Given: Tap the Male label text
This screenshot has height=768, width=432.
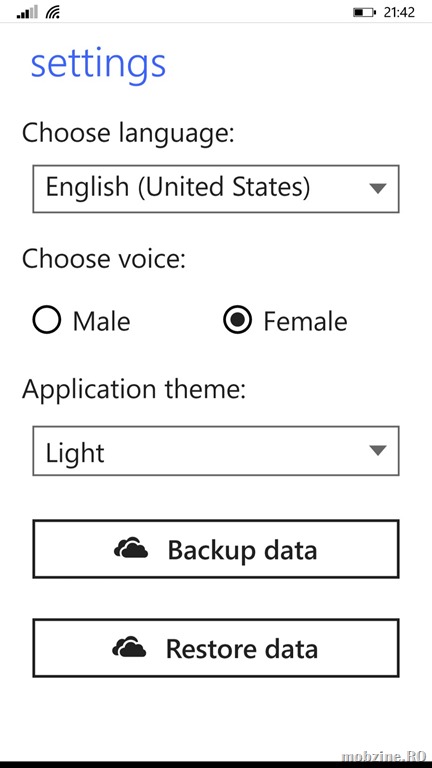Looking at the screenshot, I should [102, 321].
